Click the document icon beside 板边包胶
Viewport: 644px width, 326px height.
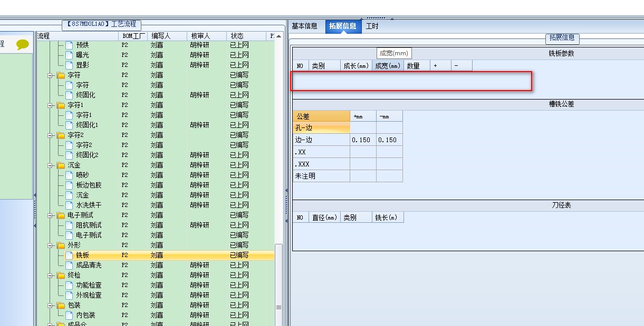coord(69,185)
